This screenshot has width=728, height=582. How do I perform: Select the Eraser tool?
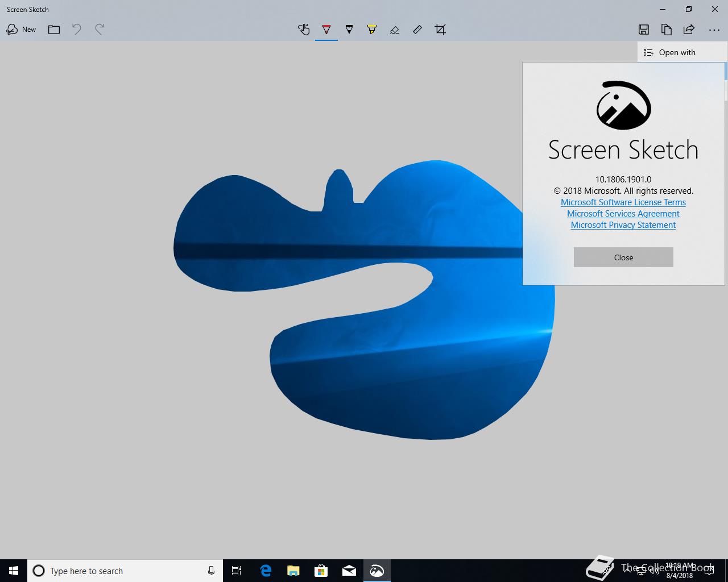click(x=395, y=30)
